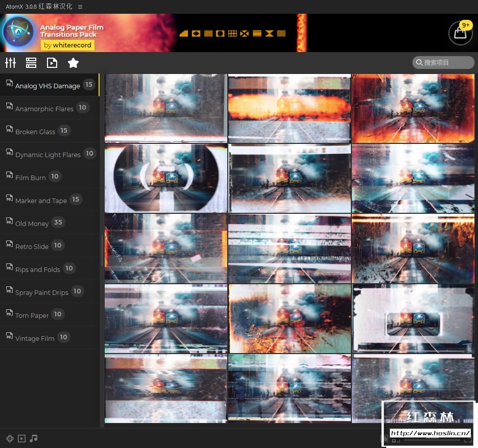Click the magnifier icon in search box
The width and height of the screenshot is (478, 448).
pos(419,62)
